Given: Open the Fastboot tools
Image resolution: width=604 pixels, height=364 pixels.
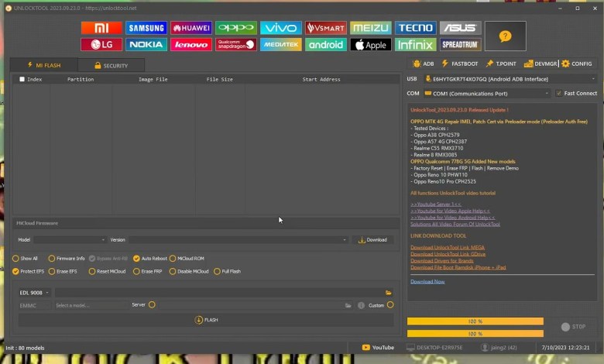Looking at the screenshot, I should click(x=459, y=64).
